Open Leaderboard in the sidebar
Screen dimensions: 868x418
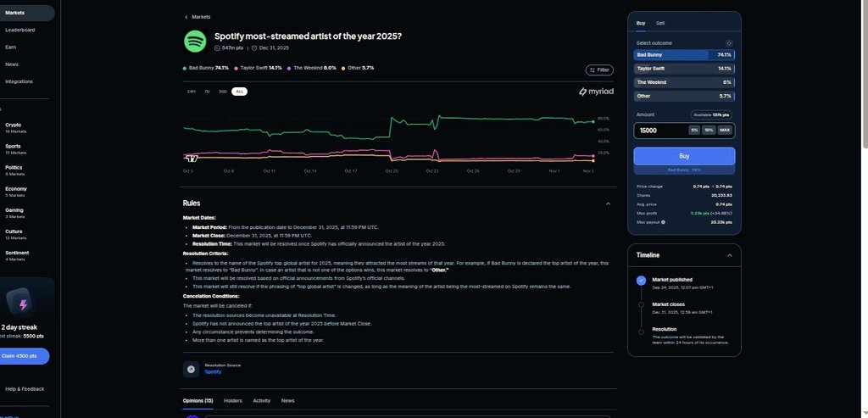(x=20, y=30)
